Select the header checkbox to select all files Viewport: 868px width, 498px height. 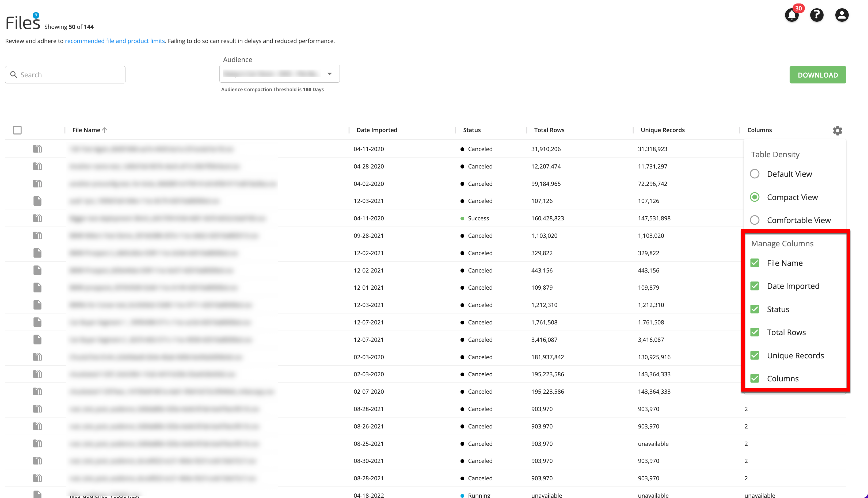point(17,131)
